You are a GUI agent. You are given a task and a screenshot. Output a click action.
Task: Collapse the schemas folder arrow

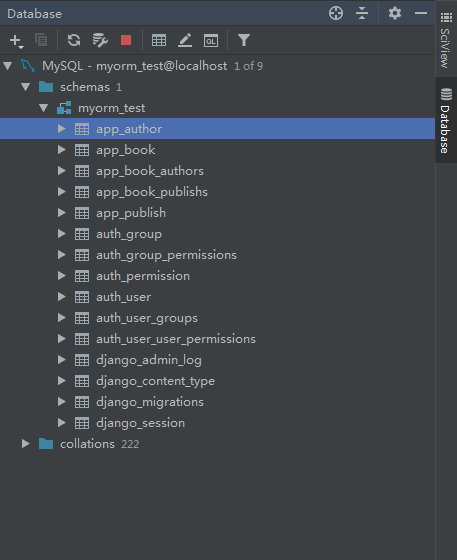click(x=25, y=87)
